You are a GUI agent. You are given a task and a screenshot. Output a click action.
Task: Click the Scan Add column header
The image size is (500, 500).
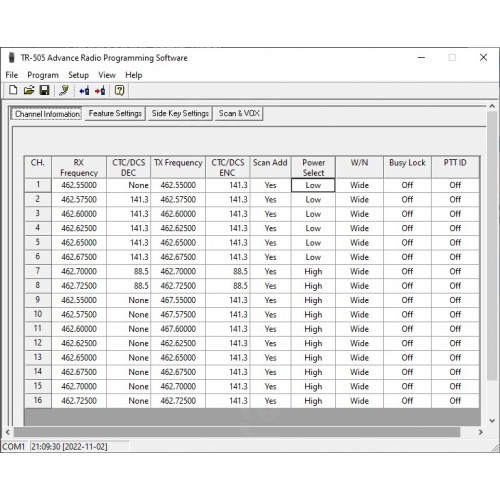[270, 167]
